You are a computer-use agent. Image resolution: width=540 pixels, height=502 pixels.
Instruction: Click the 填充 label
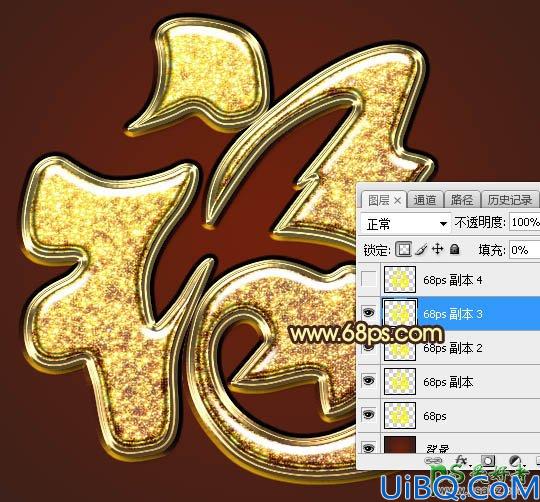coord(492,250)
